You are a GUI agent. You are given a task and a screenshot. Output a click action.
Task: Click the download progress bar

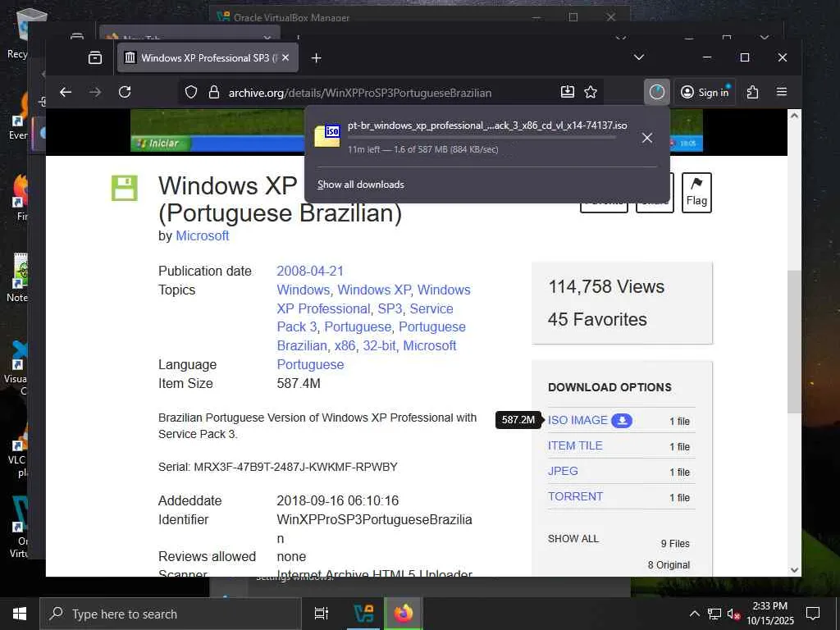click(482, 137)
